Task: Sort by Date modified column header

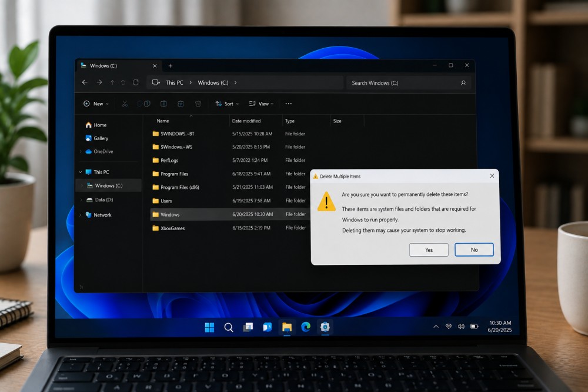Action: 246,121
